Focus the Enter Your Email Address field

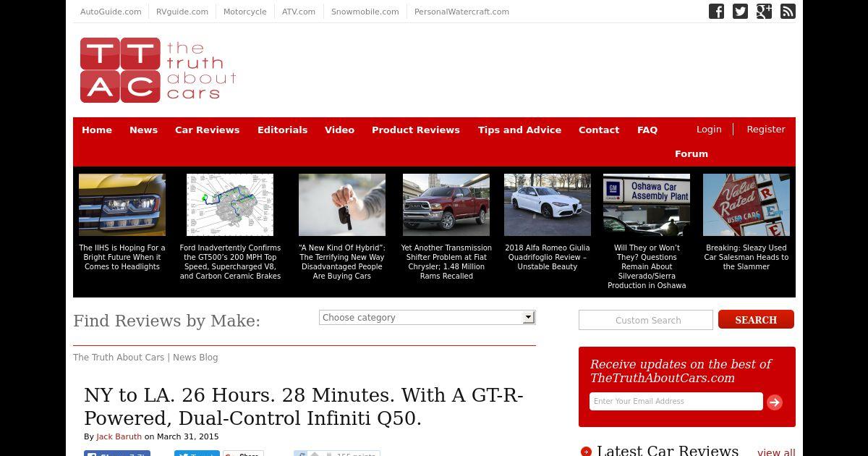click(676, 401)
